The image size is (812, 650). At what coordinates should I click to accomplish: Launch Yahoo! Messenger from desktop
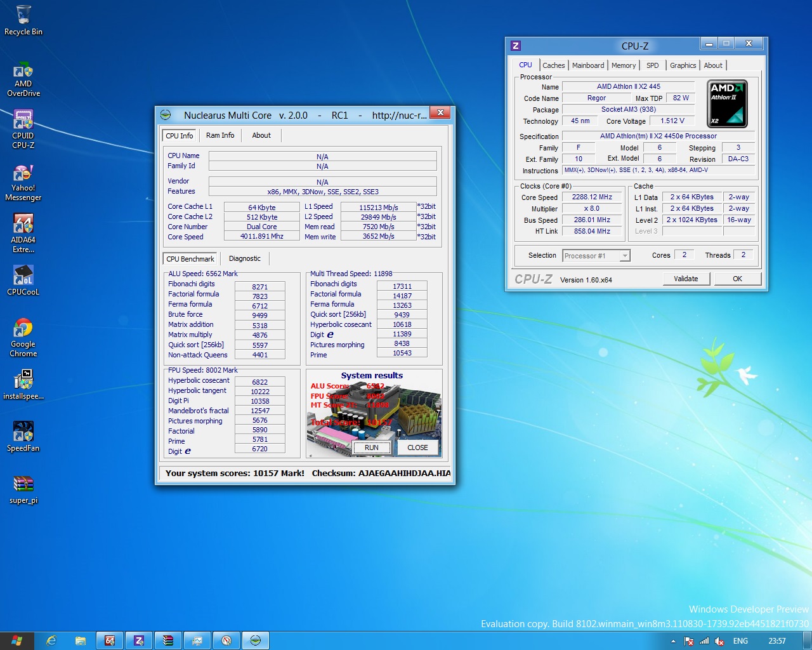click(x=23, y=183)
